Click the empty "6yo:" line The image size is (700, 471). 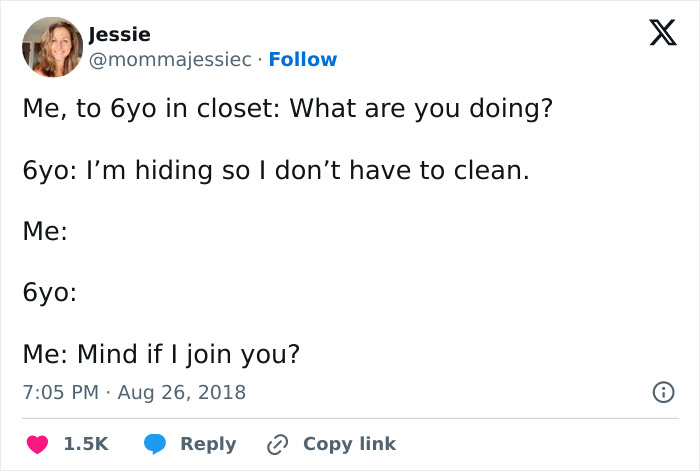tap(50, 293)
